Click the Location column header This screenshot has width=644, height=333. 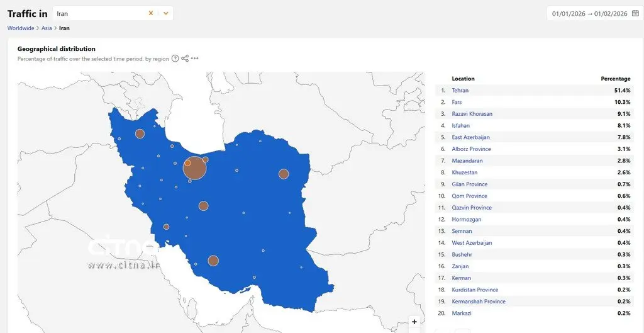[x=463, y=79]
